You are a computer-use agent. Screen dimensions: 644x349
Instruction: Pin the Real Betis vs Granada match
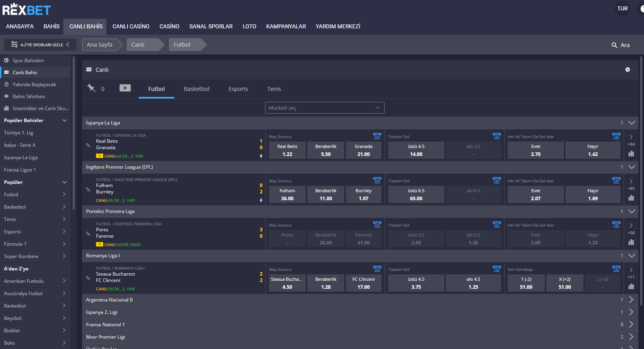pyautogui.click(x=88, y=145)
